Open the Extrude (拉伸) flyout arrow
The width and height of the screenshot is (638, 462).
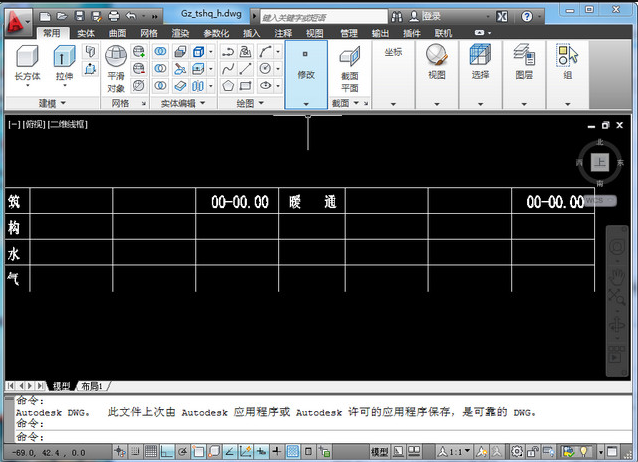point(65,85)
